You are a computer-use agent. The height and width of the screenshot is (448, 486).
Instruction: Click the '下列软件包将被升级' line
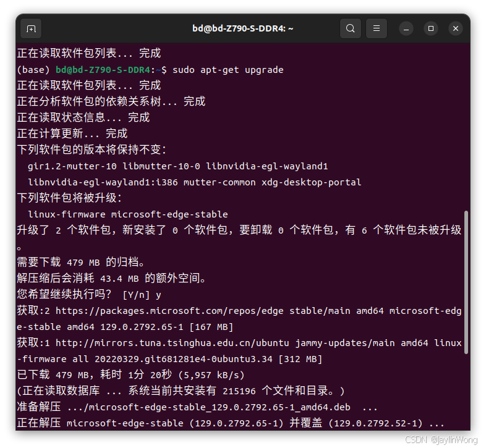[70, 198]
